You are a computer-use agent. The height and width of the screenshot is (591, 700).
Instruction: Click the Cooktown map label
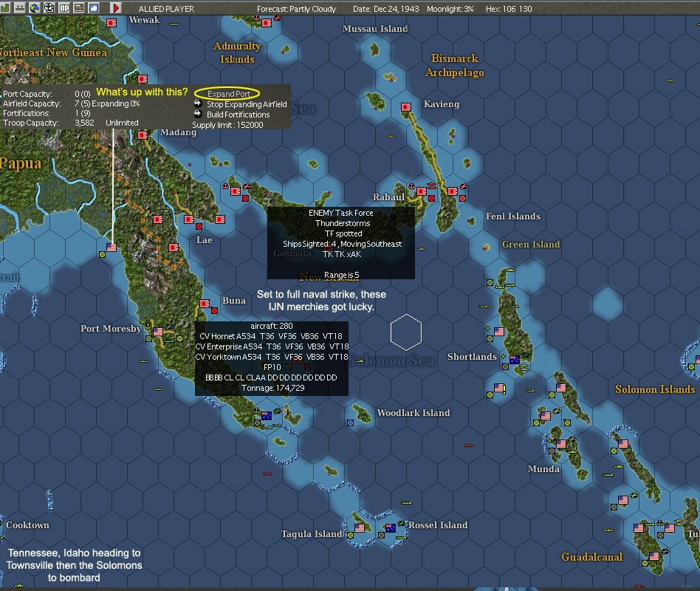[27, 525]
